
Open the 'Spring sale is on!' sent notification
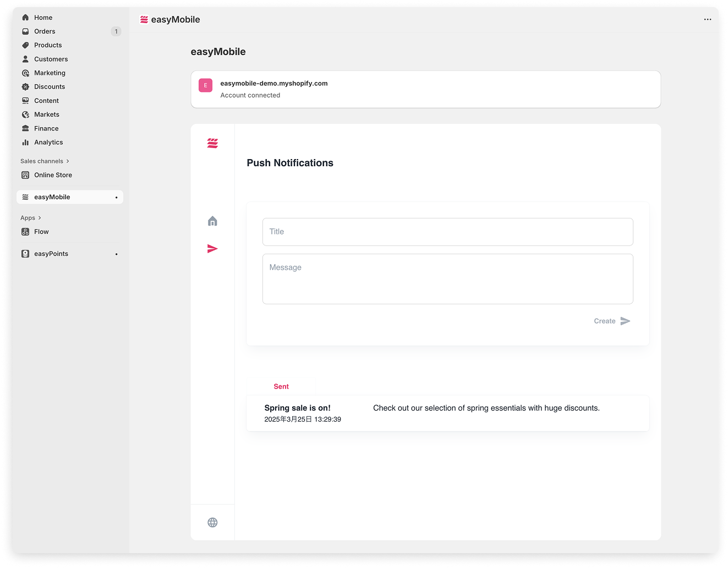(x=448, y=413)
